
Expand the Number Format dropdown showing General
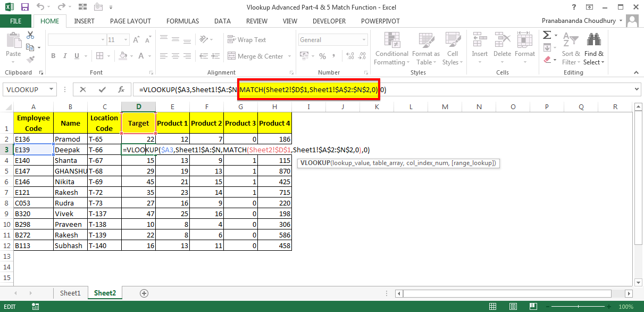point(363,39)
